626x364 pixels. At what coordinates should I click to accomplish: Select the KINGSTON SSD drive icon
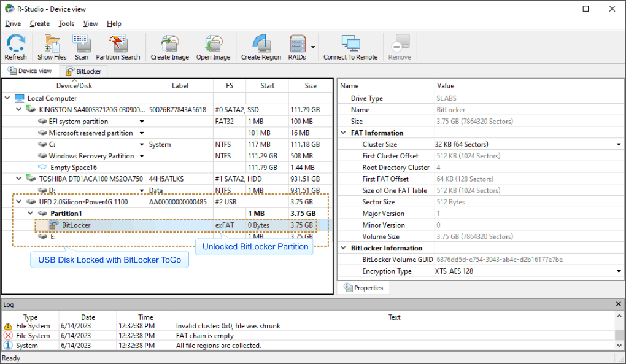click(31, 109)
